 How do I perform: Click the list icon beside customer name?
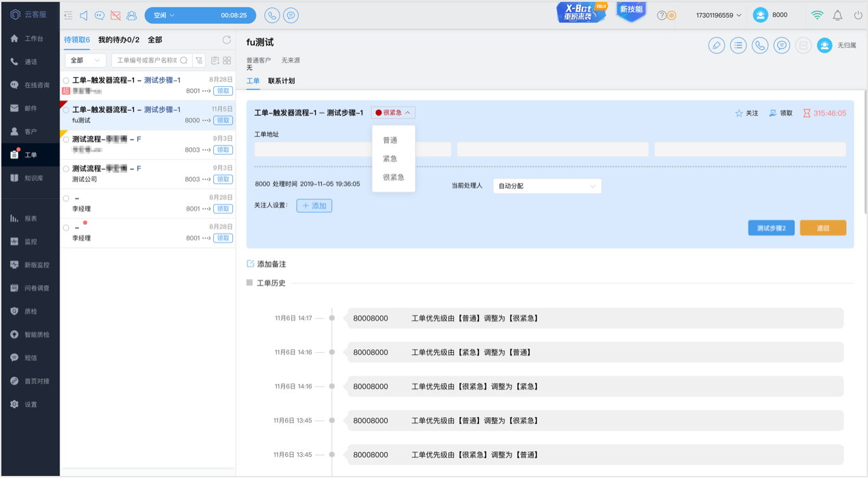pos(738,46)
